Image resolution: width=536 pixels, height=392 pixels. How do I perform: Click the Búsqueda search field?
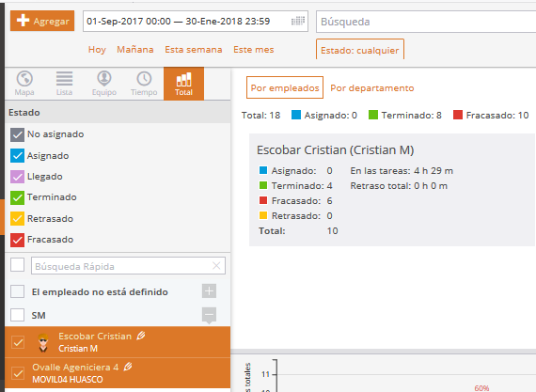pos(426,22)
